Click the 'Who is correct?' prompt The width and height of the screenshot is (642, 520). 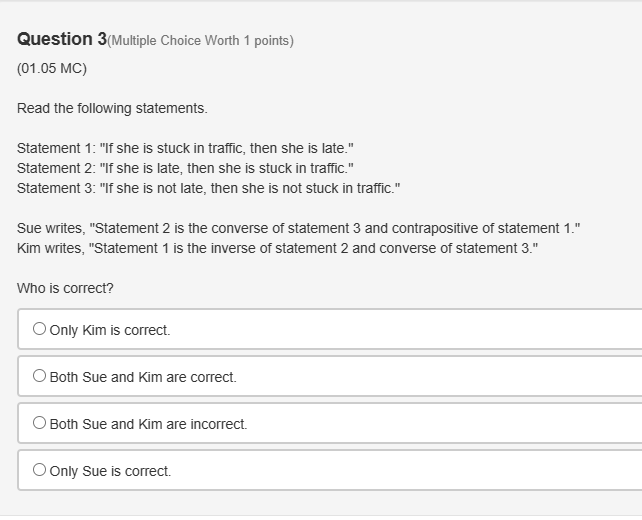coord(65,288)
